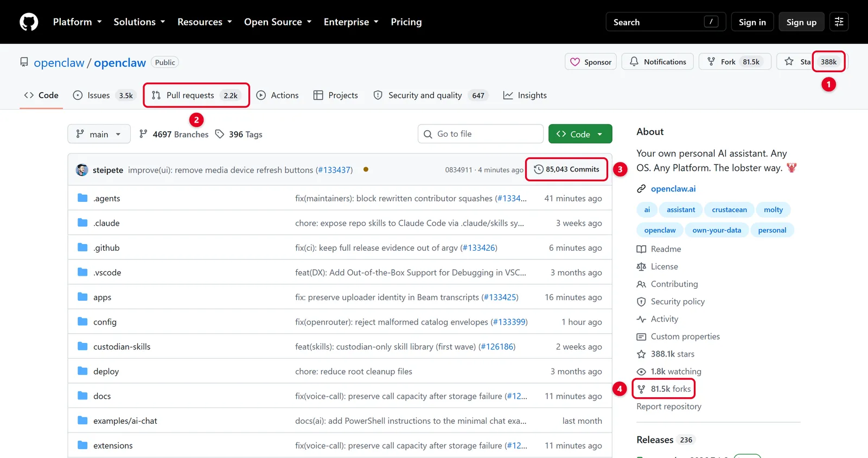Open the .claude folder
This screenshot has width=868, height=458.
[106, 223]
